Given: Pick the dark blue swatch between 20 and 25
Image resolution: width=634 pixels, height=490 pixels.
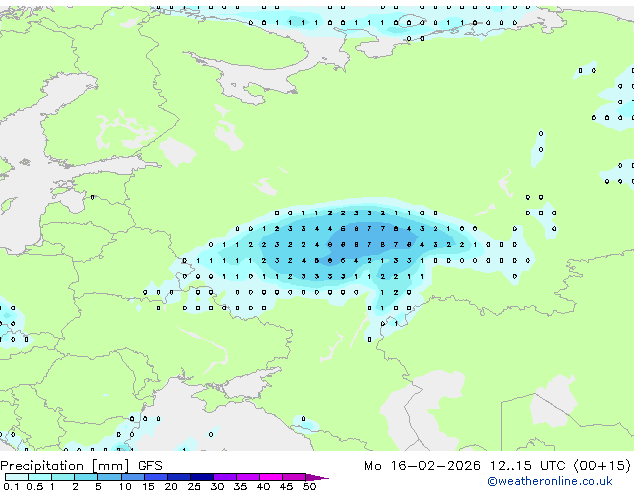Looking at the screenshot, I should pos(178,477).
